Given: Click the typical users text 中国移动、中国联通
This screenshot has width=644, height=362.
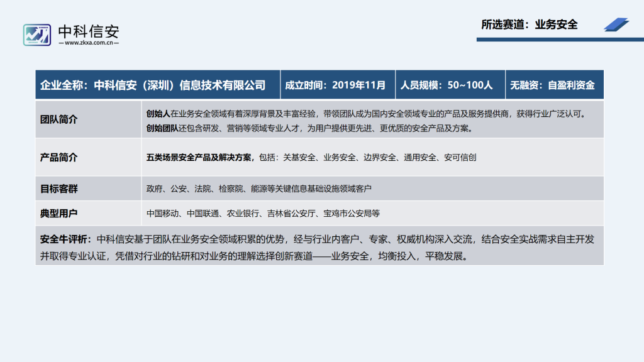Looking at the screenshot, I should 263,214.
